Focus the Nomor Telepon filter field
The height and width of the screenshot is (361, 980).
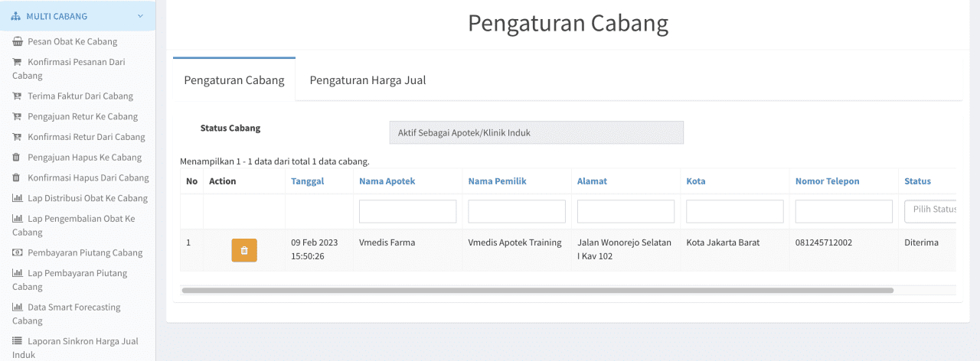click(x=844, y=211)
